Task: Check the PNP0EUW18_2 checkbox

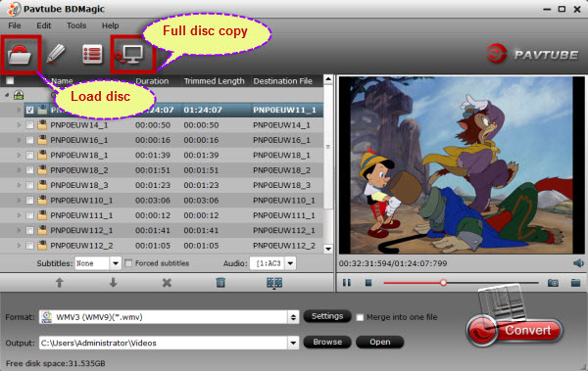Action: (x=30, y=170)
